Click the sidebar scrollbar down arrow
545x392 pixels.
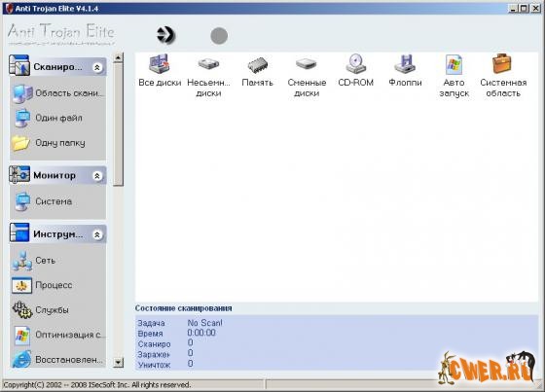click(118, 362)
